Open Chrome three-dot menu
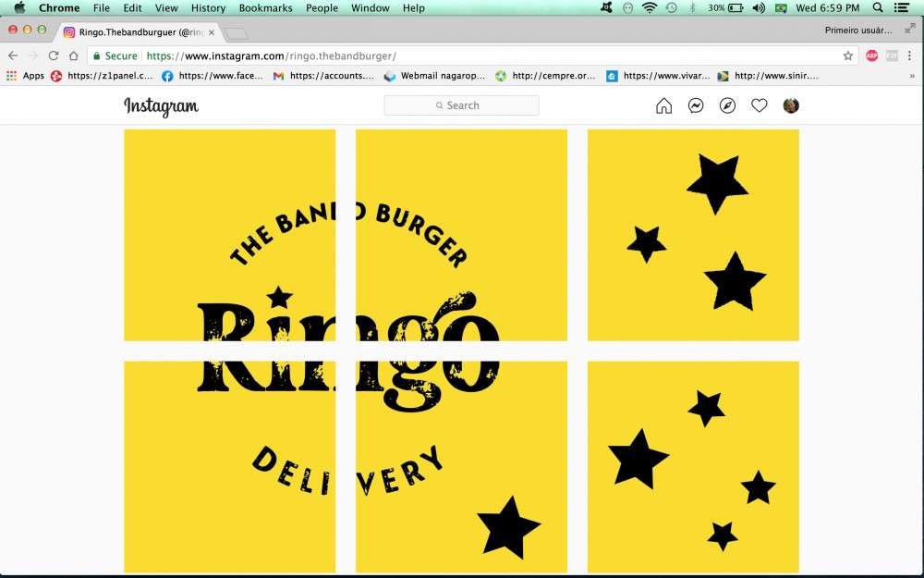Viewport: 924px width, 578px height. [x=910, y=55]
